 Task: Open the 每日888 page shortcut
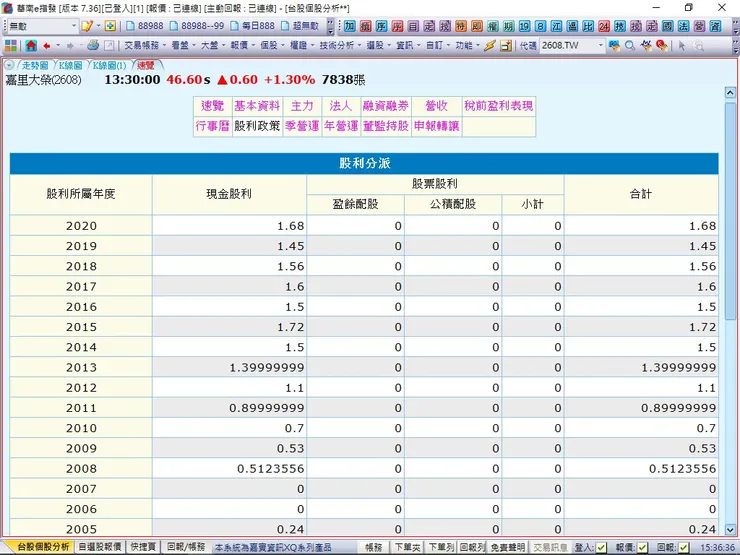click(x=252, y=26)
